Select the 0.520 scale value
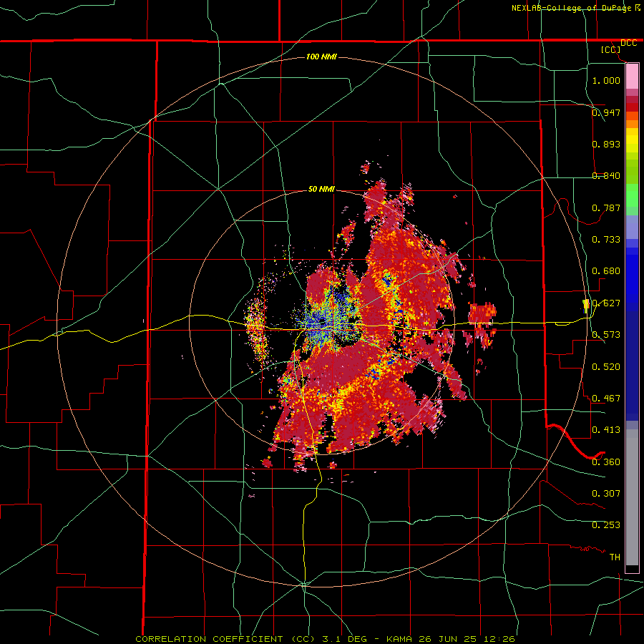The width and height of the screenshot is (644, 644). (606, 367)
